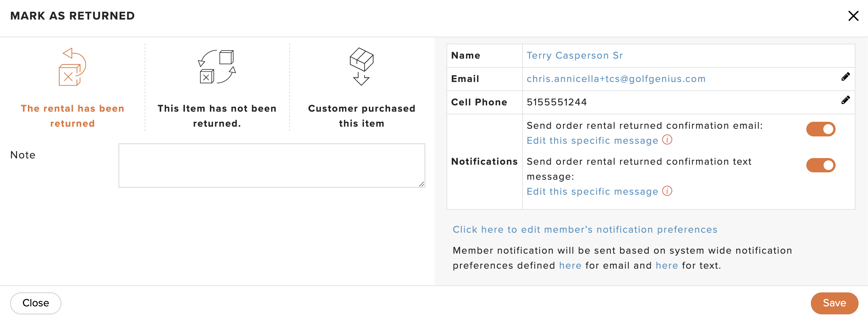
Task: Pick "The rental has been returned" option
Action: 73,116
